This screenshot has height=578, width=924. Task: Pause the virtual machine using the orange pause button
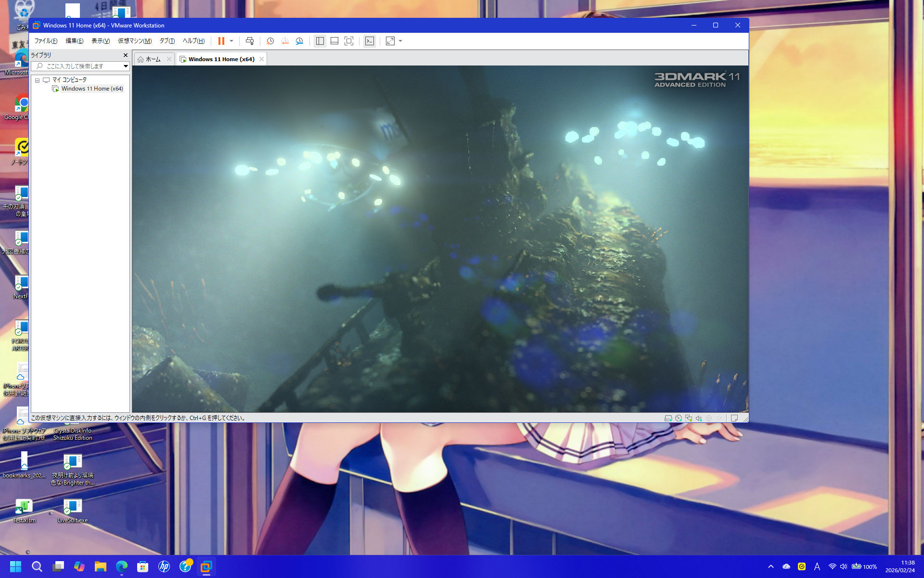click(x=221, y=41)
